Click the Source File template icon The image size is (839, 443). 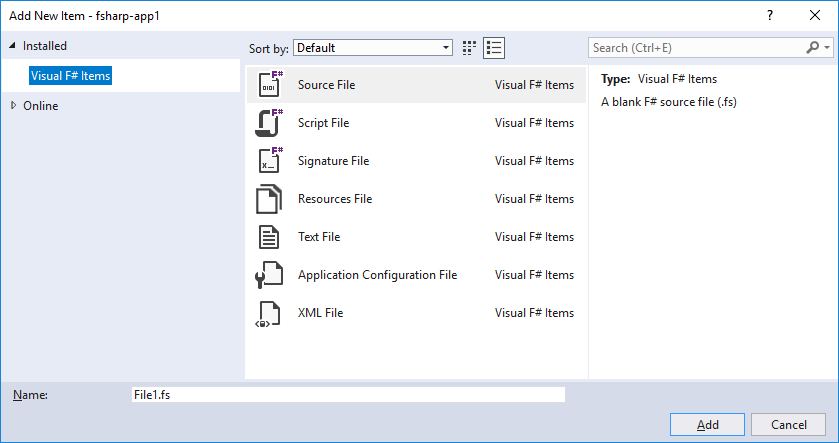point(270,85)
